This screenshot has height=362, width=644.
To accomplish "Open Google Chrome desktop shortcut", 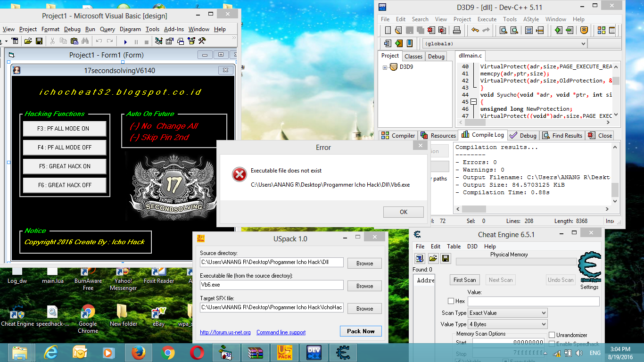I will coord(88,319).
